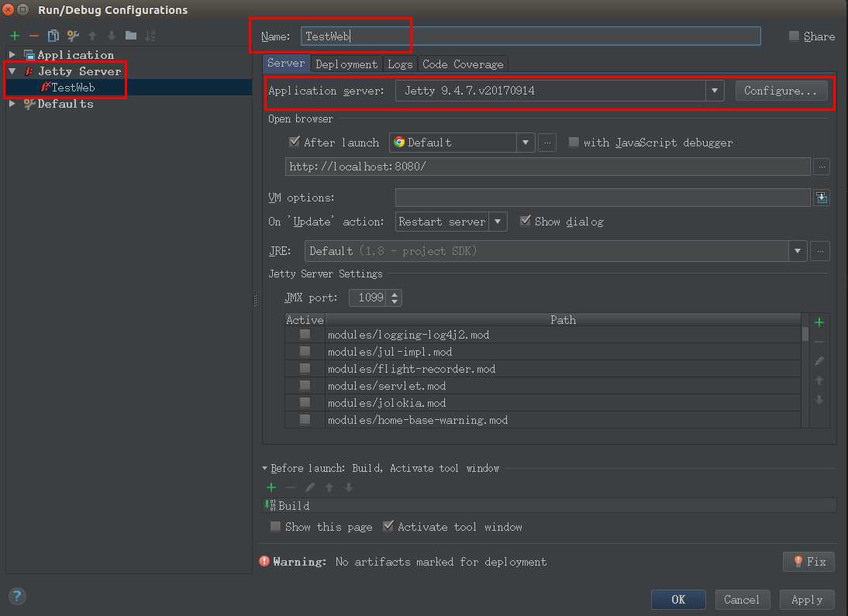
Task: Activate the modules/flight-recorder.mod checkbox
Action: click(x=305, y=369)
